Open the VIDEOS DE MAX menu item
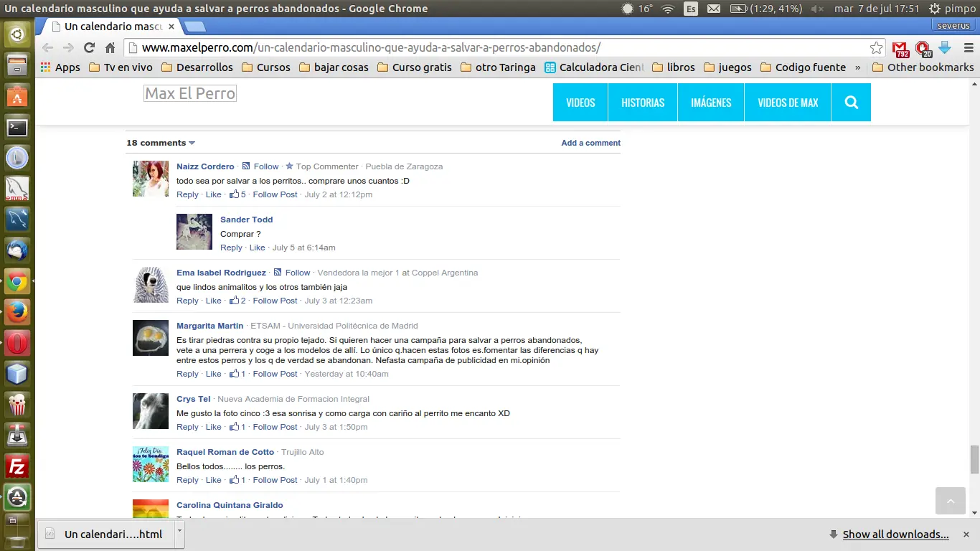The image size is (980, 551). pos(788,103)
